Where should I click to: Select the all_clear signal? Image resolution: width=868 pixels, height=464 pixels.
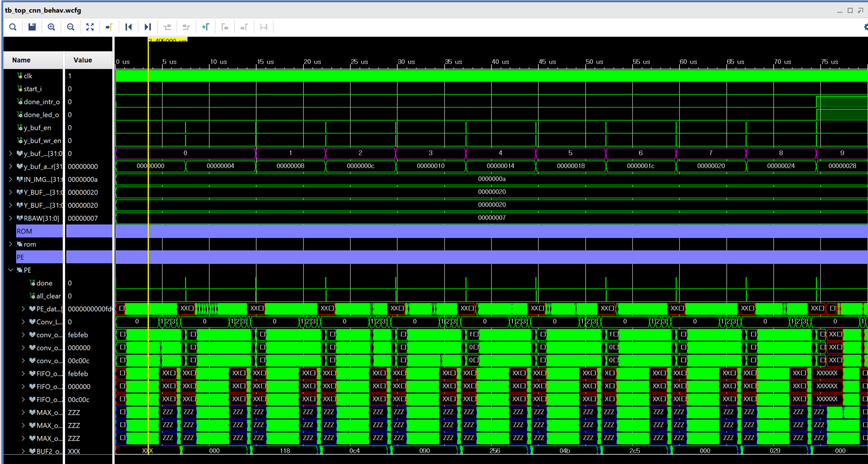tap(48, 296)
